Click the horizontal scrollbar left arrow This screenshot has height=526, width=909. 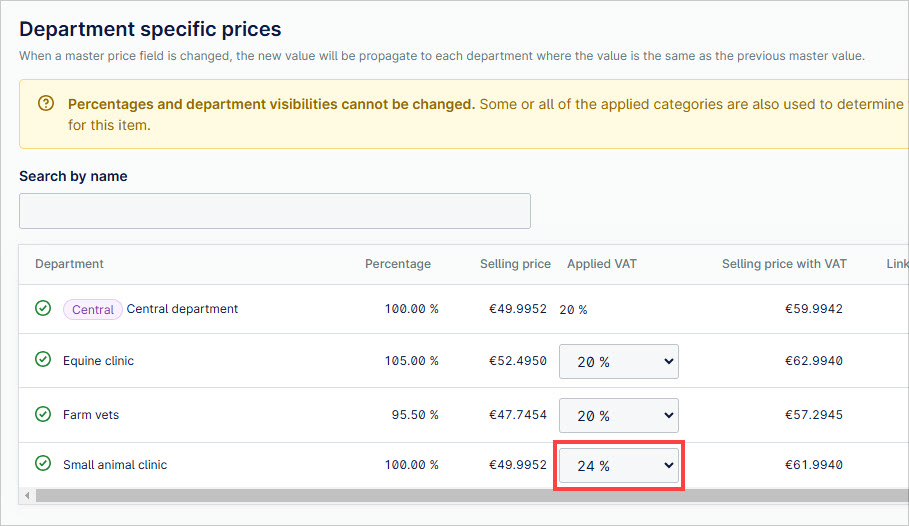pyautogui.click(x=27, y=495)
